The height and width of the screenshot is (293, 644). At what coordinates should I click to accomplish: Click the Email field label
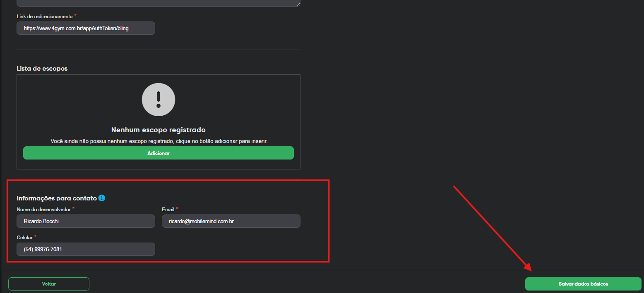(x=168, y=210)
